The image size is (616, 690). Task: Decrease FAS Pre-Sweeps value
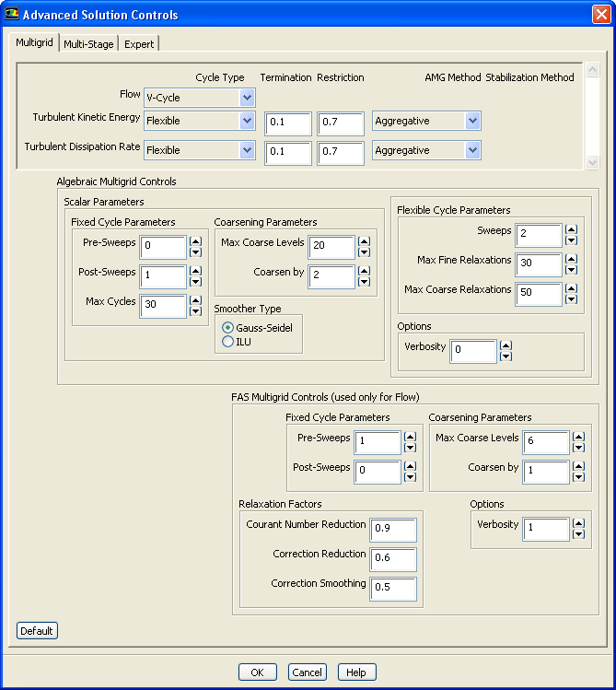(411, 448)
